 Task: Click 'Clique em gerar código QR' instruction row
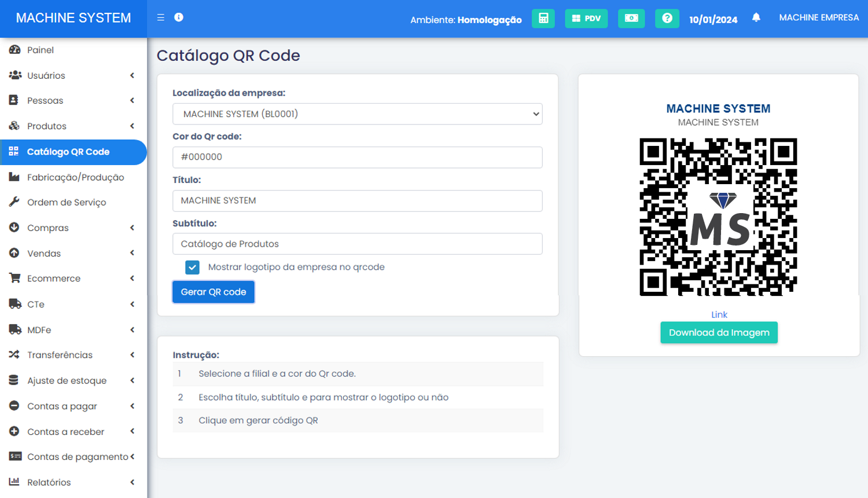358,420
